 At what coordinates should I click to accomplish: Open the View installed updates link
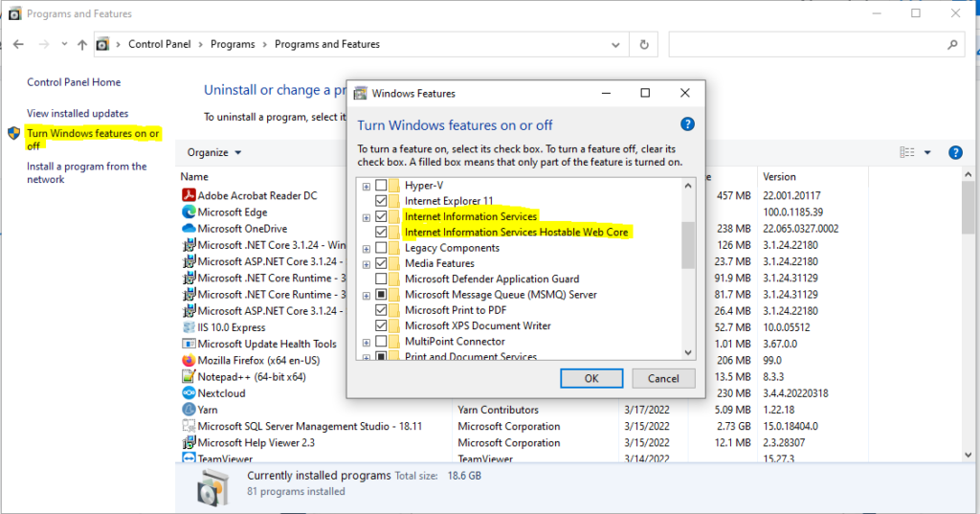pos(78,113)
